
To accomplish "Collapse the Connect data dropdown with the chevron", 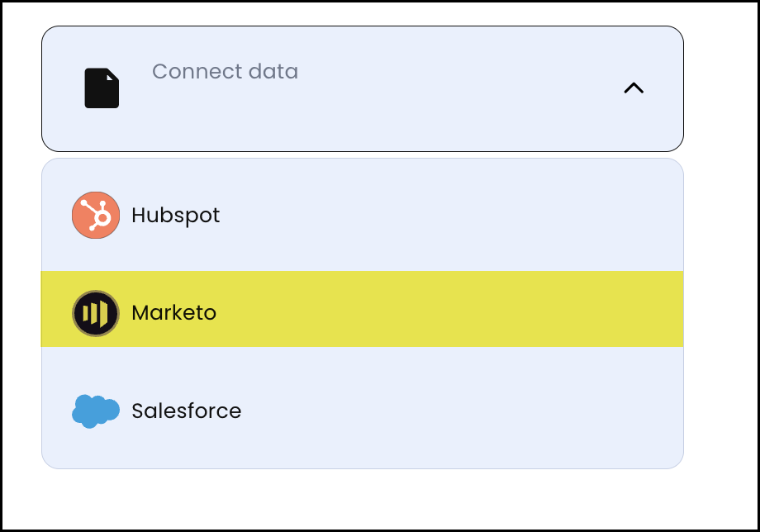I will click(634, 88).
